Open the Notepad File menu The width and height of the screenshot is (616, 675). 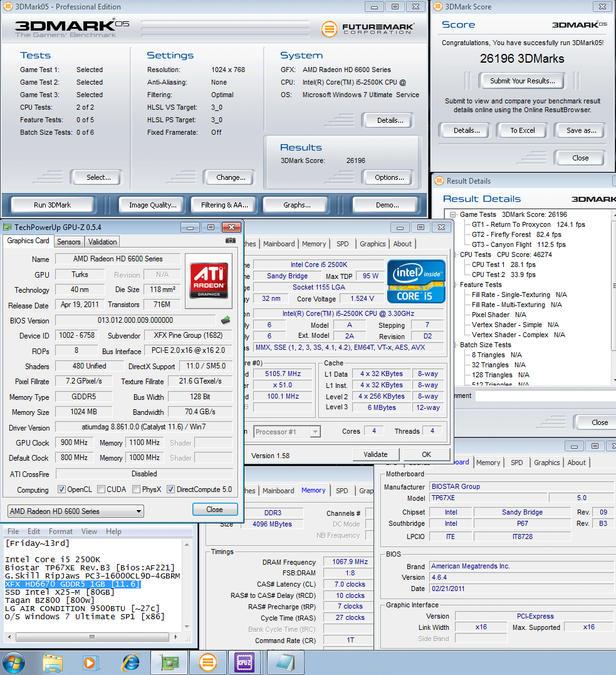(x=13, y=531)
